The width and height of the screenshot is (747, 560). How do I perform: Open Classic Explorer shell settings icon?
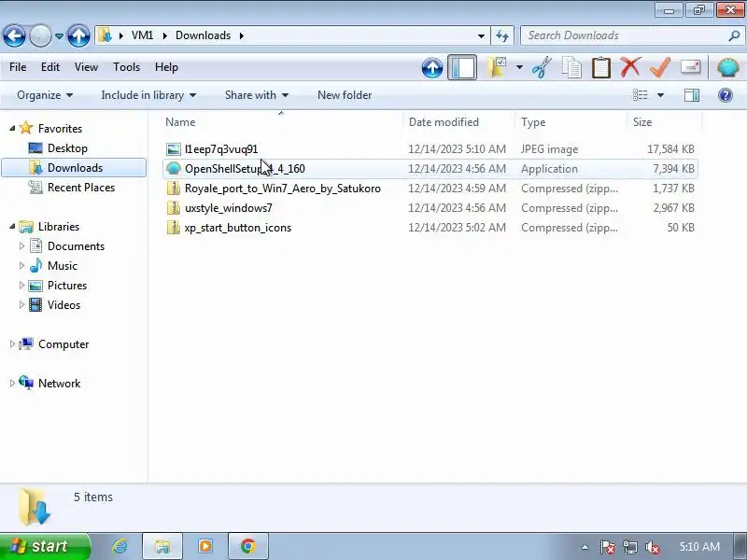point(728,67)
